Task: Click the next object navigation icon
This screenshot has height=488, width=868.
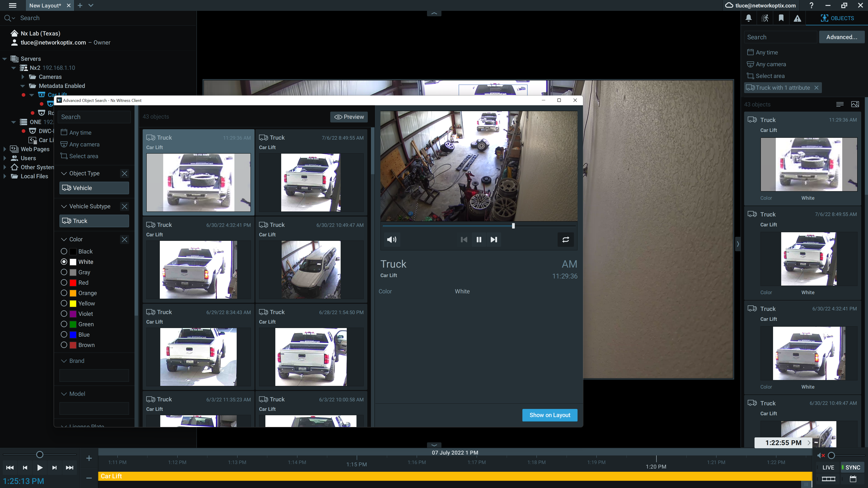Action: [x=494, y=239]
